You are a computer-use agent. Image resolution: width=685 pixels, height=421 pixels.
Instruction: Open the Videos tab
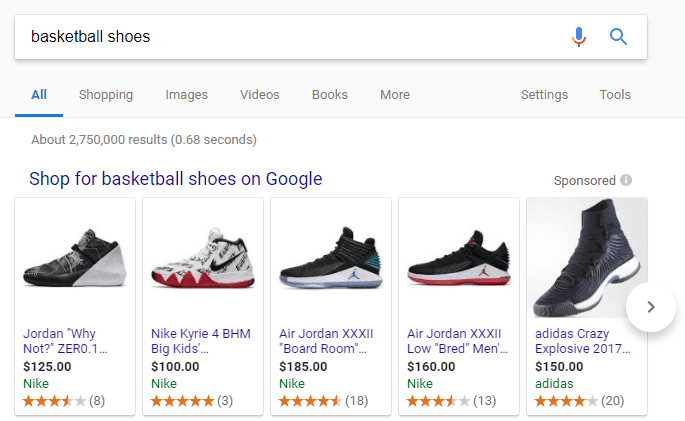(260, 95)
